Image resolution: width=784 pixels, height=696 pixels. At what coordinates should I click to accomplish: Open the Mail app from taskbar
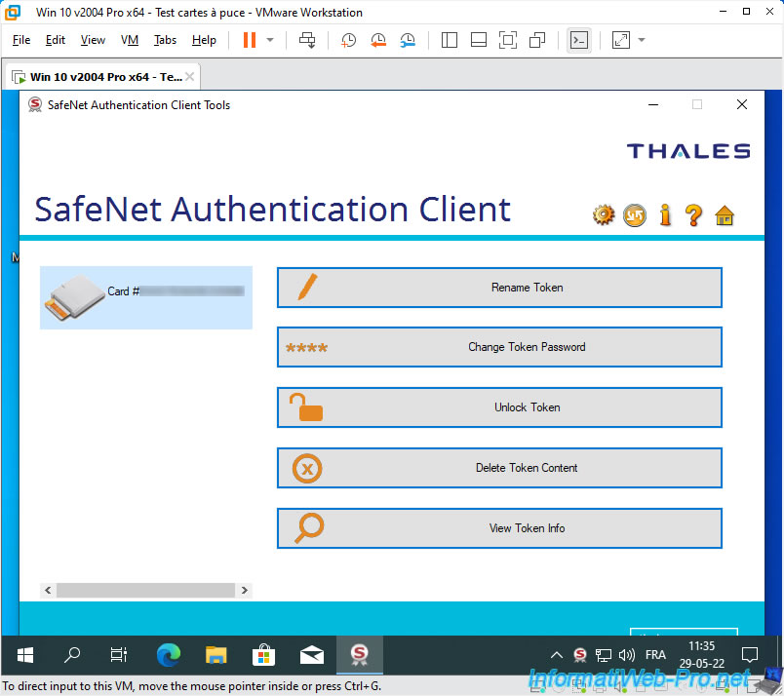pyautogui.click(x=311, y=655)
